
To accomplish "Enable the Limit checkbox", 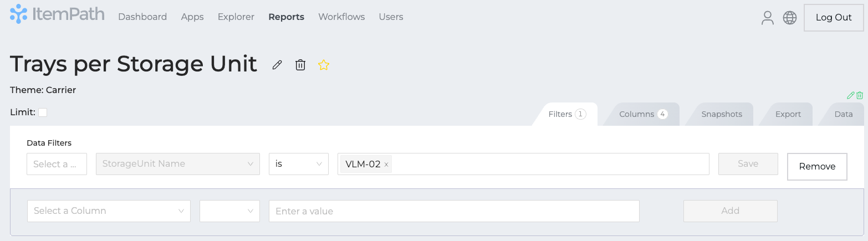I will [x=43, y=112].
